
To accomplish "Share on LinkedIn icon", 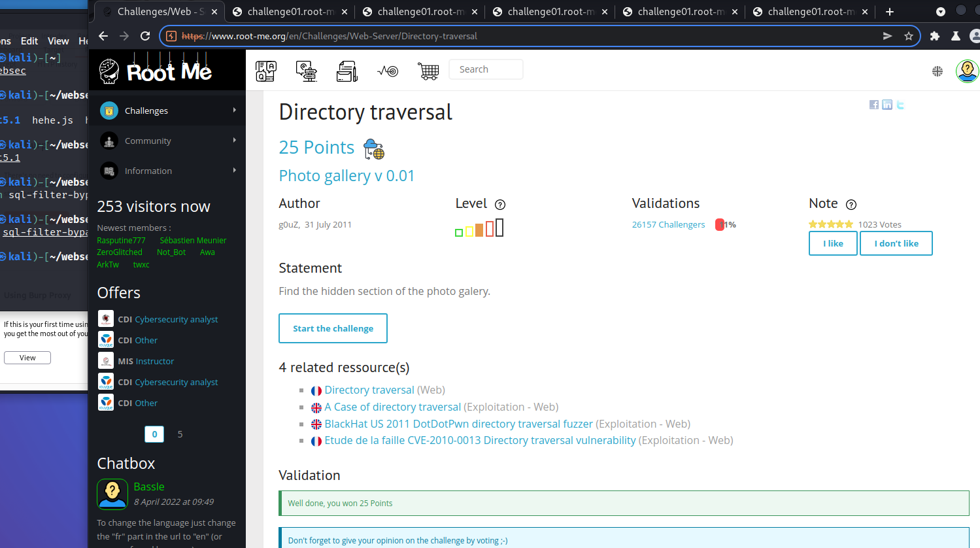I will [x=887, y=105].
